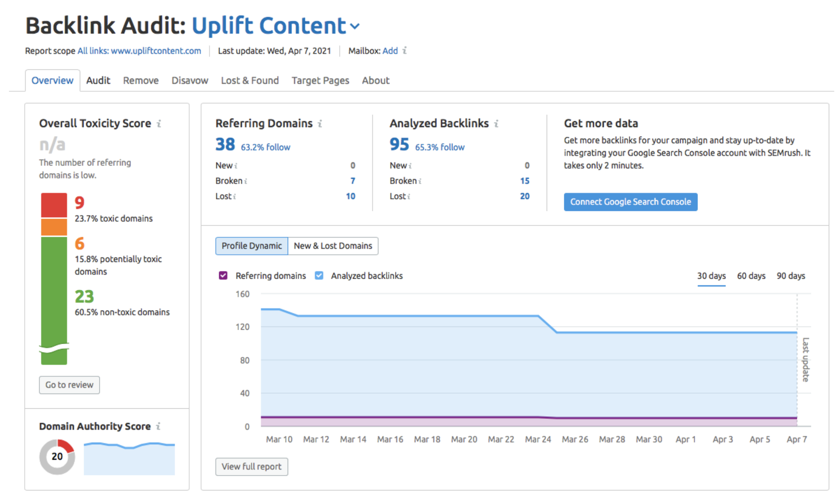Image resolution: width=838 pixels, height=504 pixels.
Task: Go to the Remove tab
Action: click(x=141, y=81)
